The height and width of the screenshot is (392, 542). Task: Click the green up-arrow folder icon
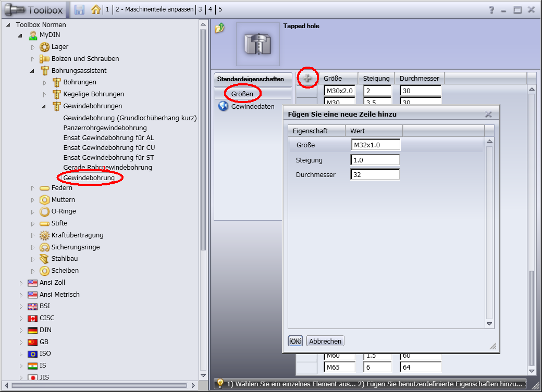point(220,28)
